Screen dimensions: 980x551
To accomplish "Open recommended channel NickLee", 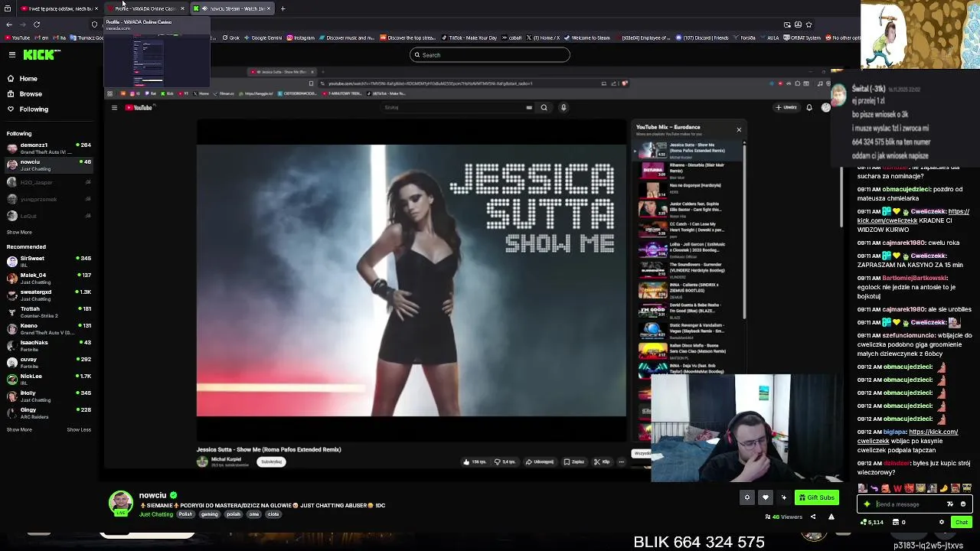I will click(x=47, y=379).
